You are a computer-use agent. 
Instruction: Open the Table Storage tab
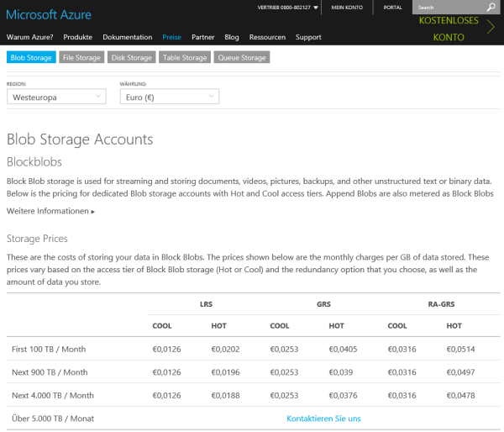184,58
